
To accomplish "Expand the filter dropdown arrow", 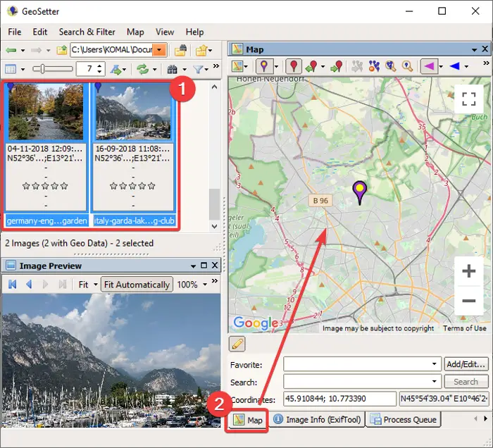I will pyautogui.click(x=206, y=69).
